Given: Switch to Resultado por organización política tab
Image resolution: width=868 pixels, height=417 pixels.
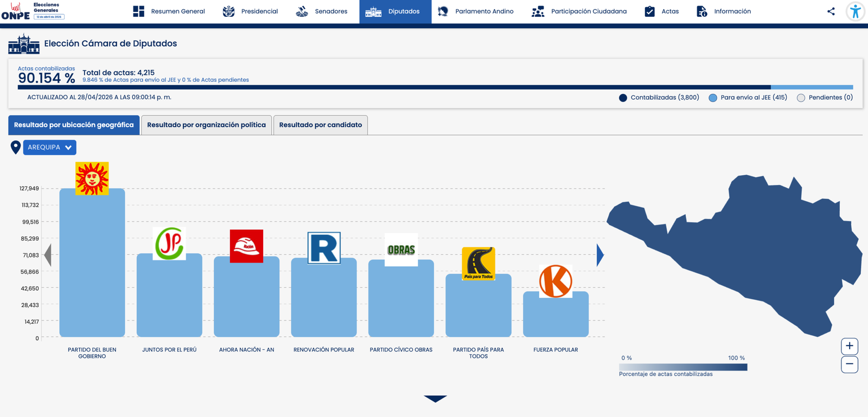Looking at the screenshot, I should [206, 125].
